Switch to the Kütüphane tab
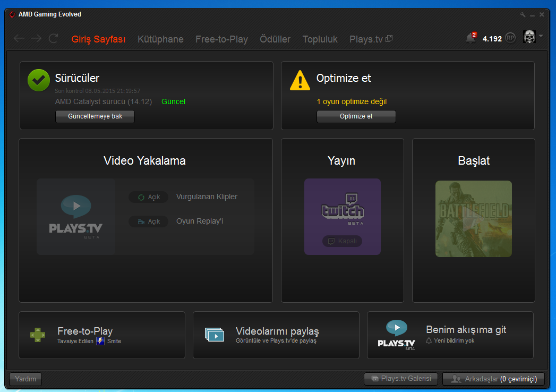 tap(160, 39)
